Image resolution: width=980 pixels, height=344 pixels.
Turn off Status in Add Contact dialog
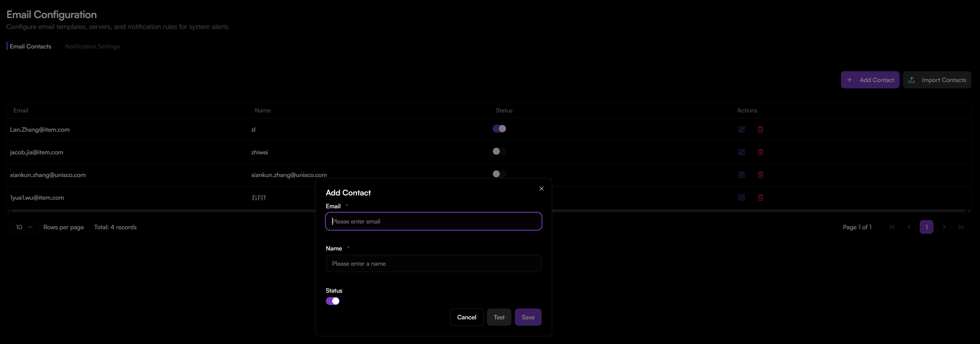333,301
